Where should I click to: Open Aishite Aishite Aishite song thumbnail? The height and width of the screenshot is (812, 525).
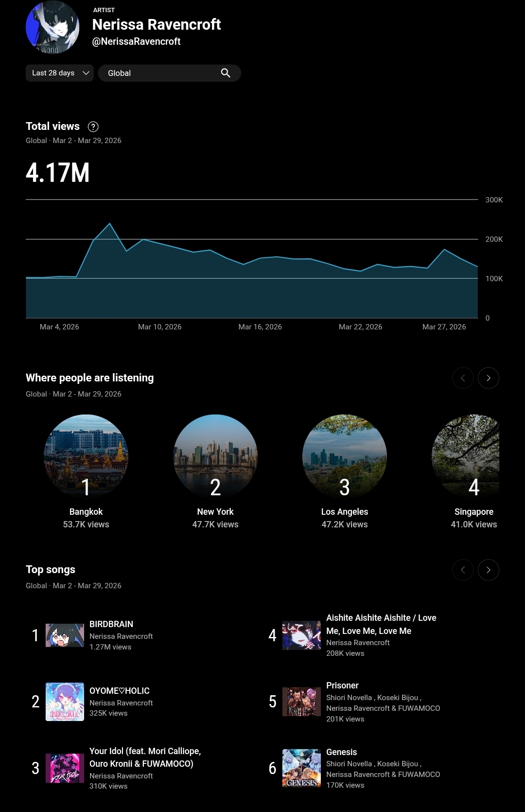[x=301, y=635]
